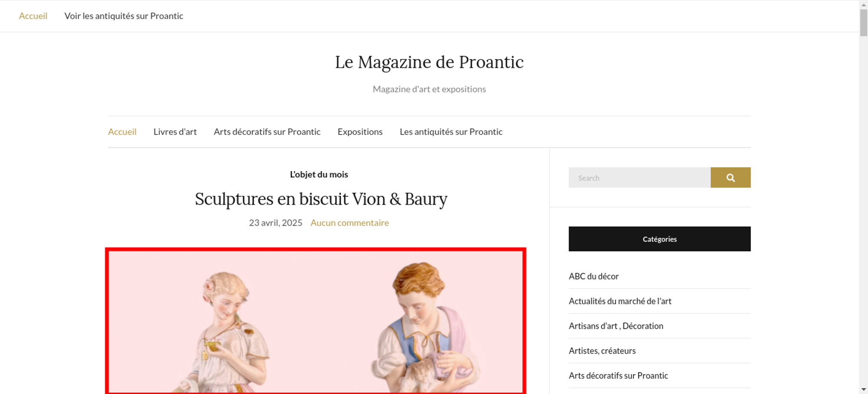Open the biscuit sculptures article image
Viewport: 868px width, 394px height.
[x=316, y=321]
